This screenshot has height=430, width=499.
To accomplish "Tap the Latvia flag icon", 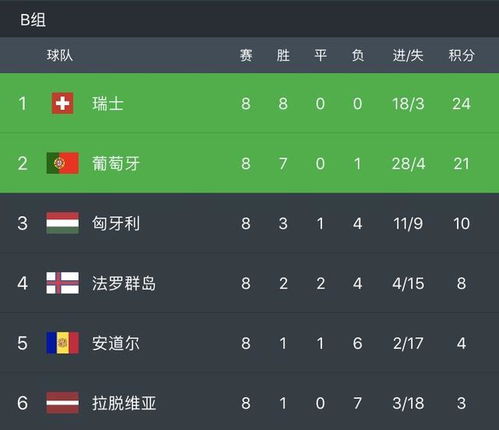I will (63, 403).
